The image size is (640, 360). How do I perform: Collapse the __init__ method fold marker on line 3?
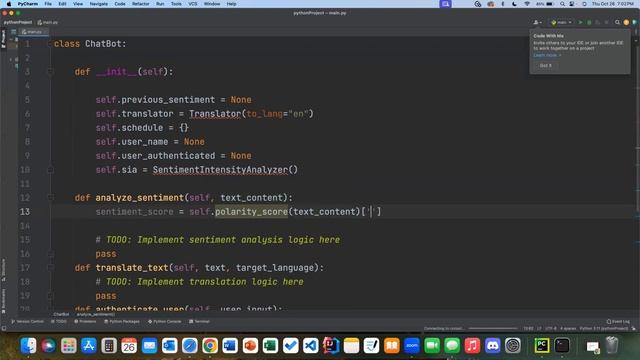pyautogui.click(x=51, y=72)
